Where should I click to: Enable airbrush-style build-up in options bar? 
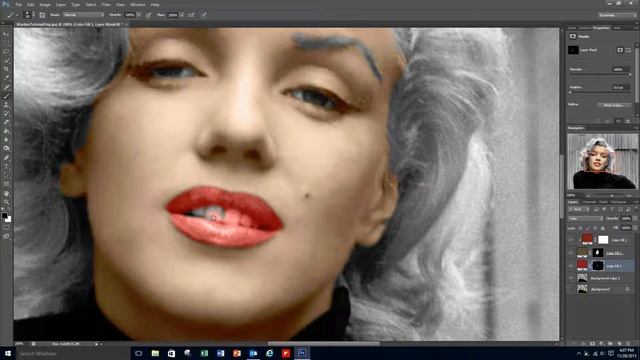(191, 15)
